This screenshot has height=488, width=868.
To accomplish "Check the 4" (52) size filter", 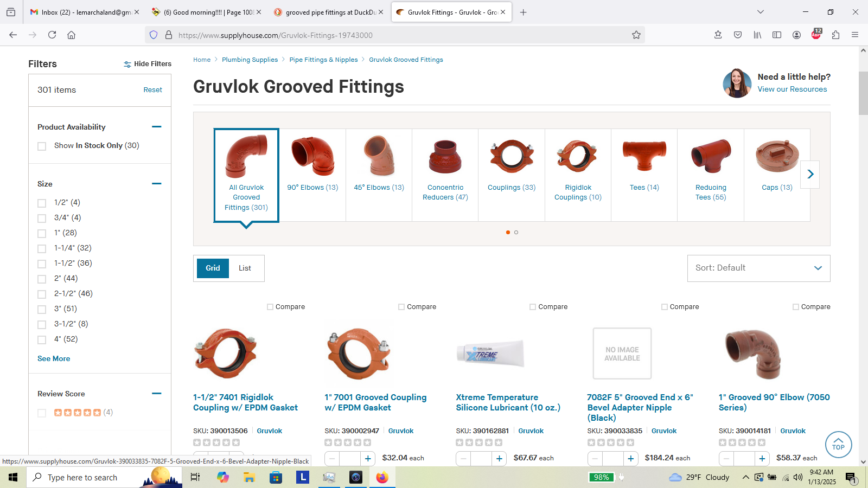I will click(42, 339).
